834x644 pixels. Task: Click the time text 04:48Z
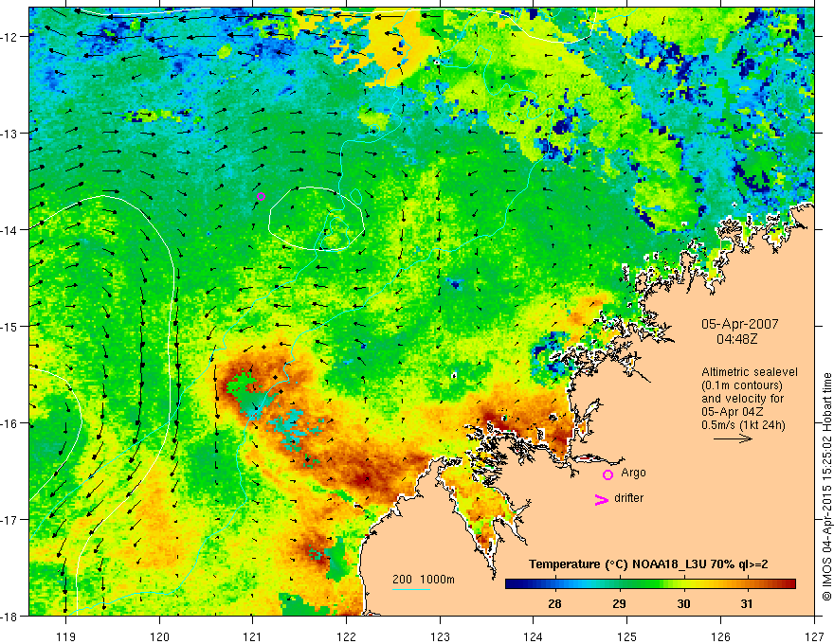pos(736,338)
